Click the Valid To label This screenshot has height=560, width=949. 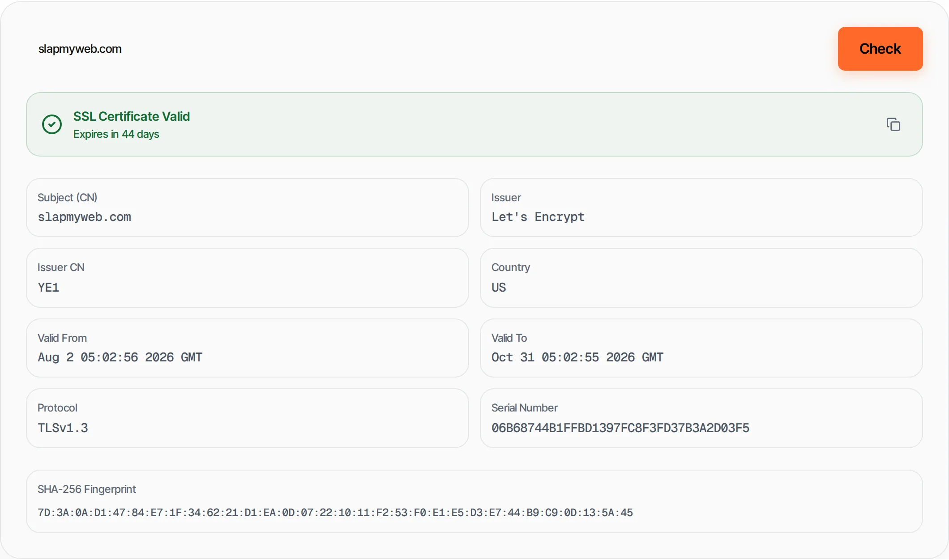pyautogui.click(x=509, y=338)
